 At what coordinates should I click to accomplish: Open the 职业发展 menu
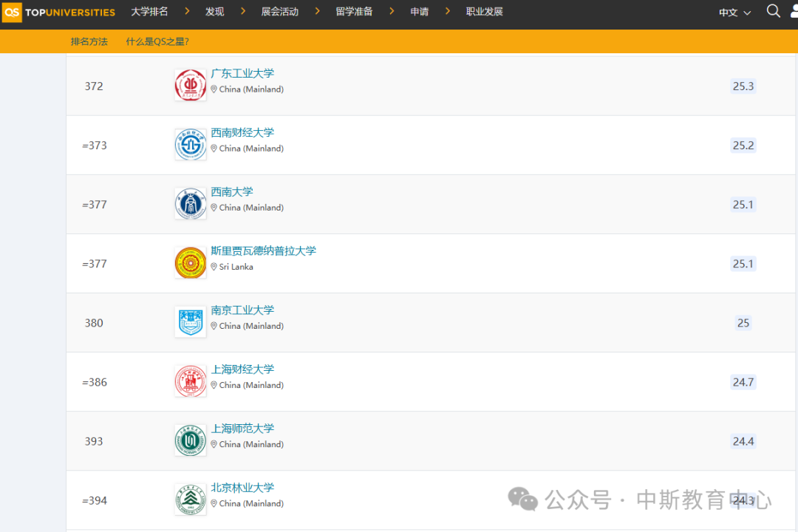click(484, 12)
